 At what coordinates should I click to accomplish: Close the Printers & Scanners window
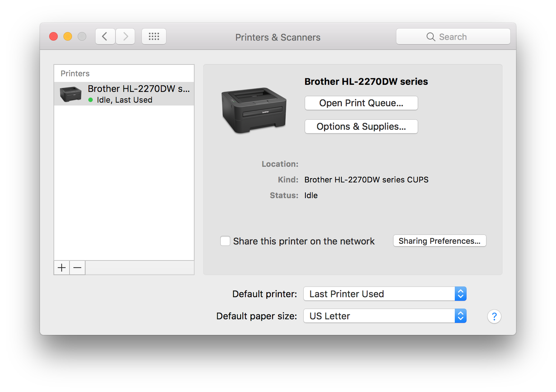(x=53, y=36)
